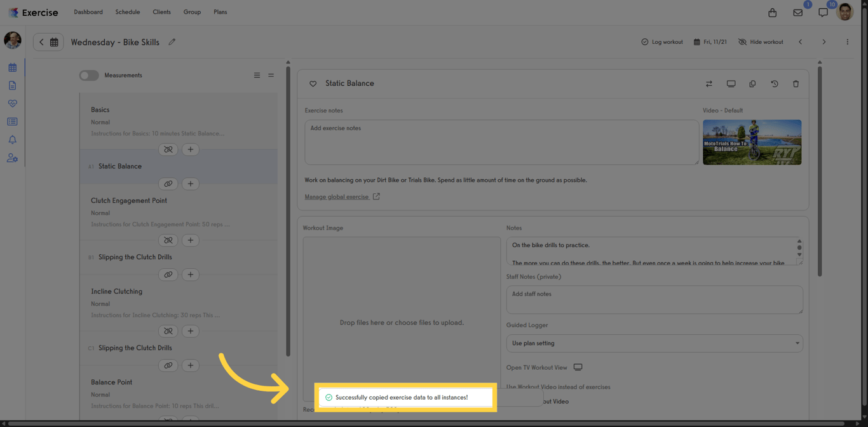Open user settings icon in left sidebar

(12, 158)
